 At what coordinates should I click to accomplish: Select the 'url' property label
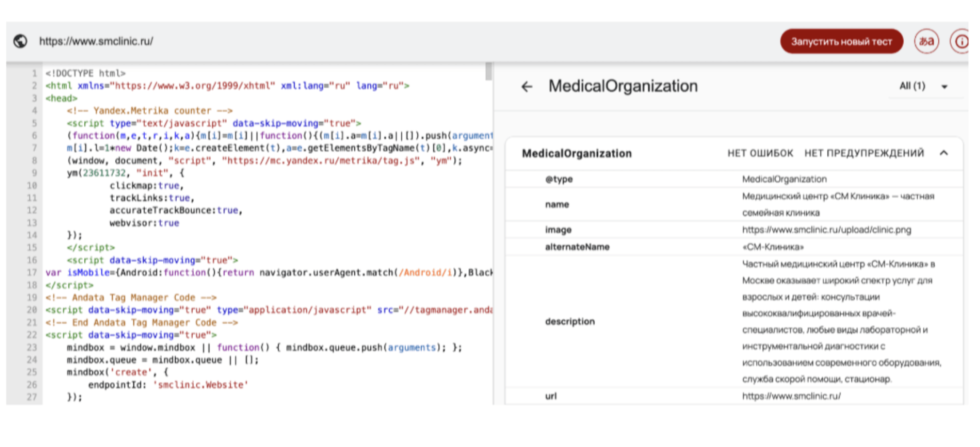tap(551, 396)
